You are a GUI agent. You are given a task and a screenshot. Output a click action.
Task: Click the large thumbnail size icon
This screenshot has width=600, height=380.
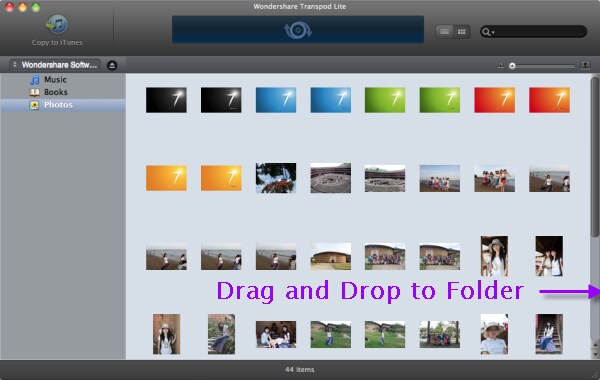click(x=585, y=65)
